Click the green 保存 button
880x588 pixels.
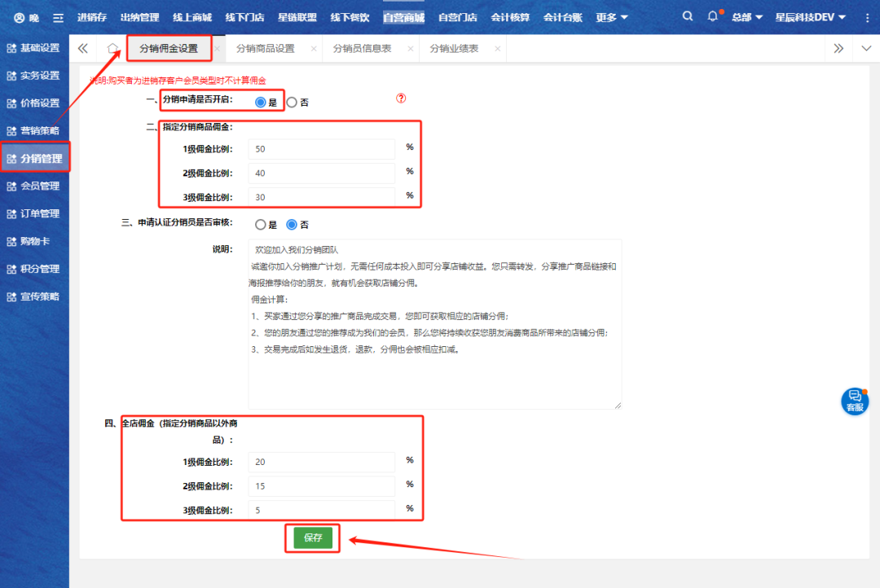pos(313,538)
